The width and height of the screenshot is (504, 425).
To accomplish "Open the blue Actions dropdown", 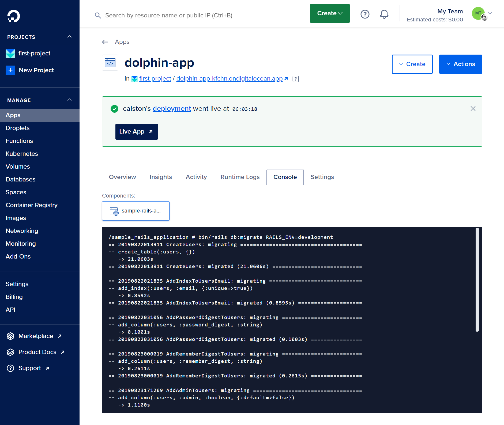I will pos(460,64).
